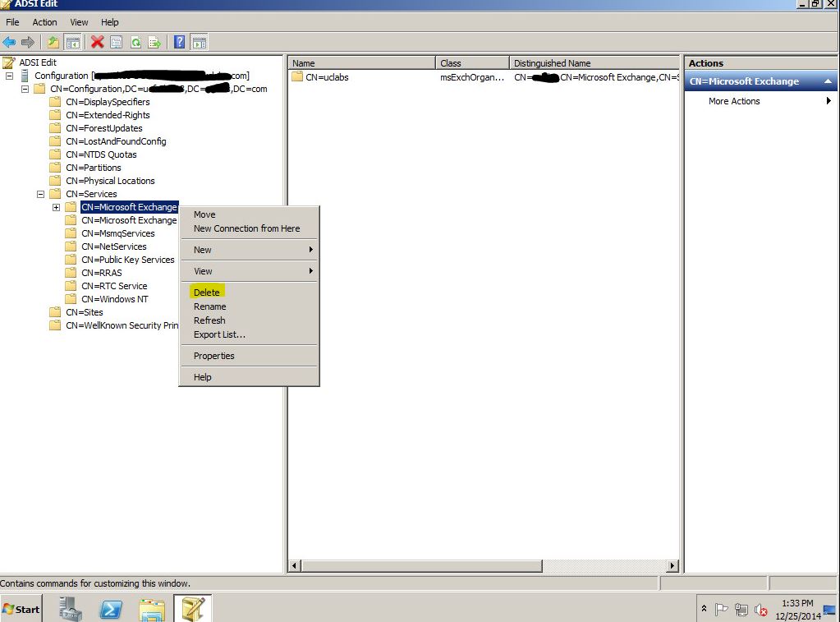Click the taskbar clock showing 1:33 PM
Viewport: 840px width, 622px height.
(x=797, y=610)
